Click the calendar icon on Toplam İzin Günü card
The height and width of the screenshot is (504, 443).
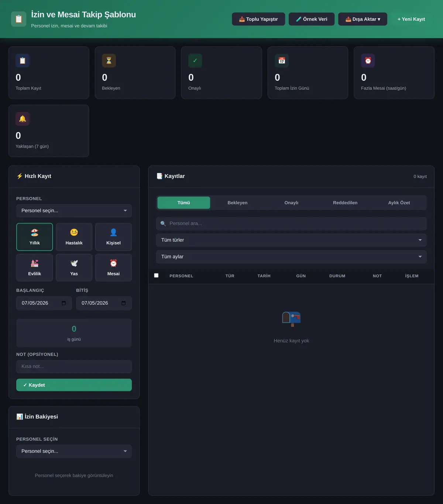[x=282, y=61]
